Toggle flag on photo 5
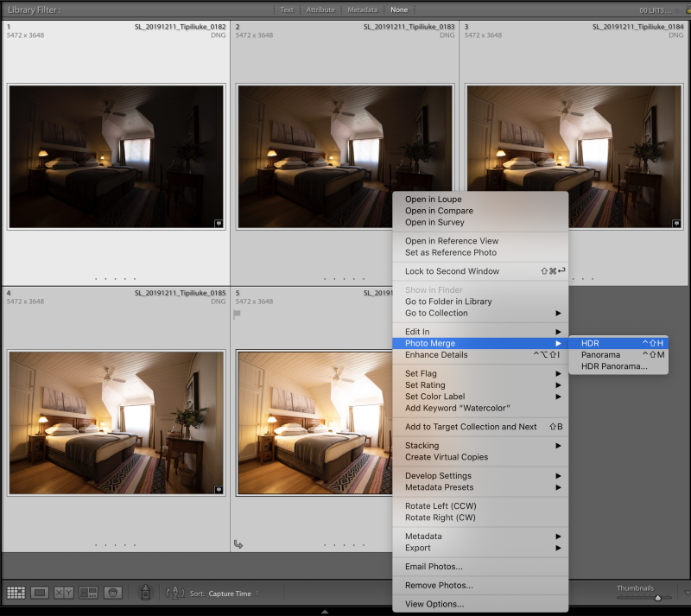 [237, 314]
